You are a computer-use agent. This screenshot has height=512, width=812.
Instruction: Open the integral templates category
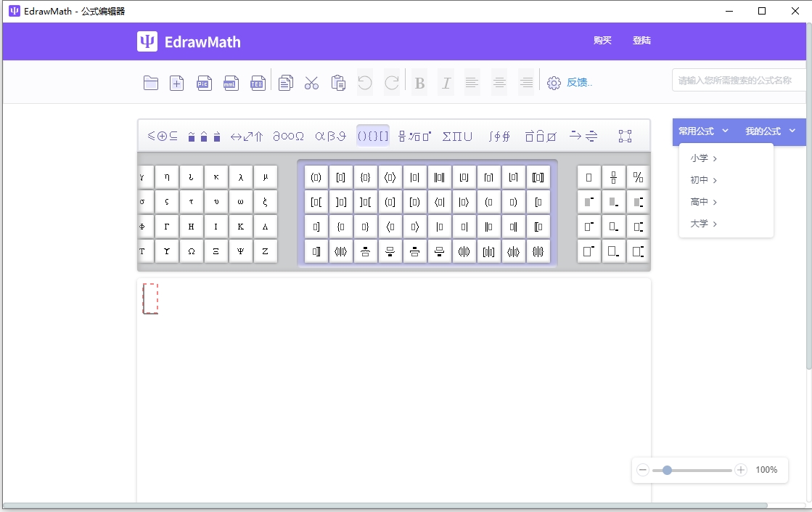(499, 137)
